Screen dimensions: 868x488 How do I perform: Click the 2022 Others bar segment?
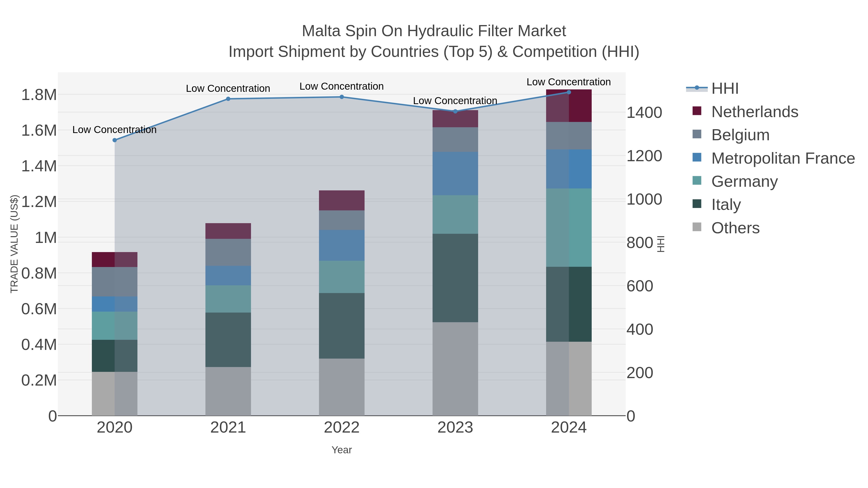(342, 387)
